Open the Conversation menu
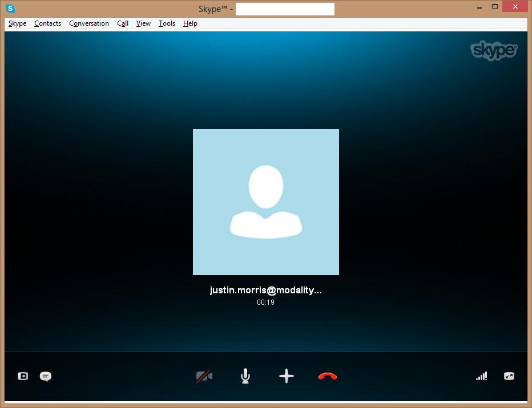Screen dimensions: 532x408 pyautogui.click(x=89, y=23)
